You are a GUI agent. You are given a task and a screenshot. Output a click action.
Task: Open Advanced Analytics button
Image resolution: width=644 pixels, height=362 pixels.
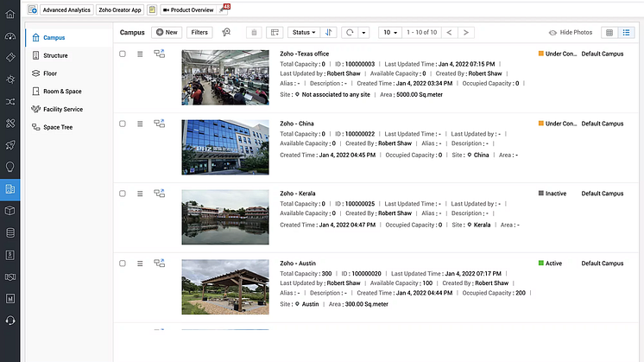point(66,10)
